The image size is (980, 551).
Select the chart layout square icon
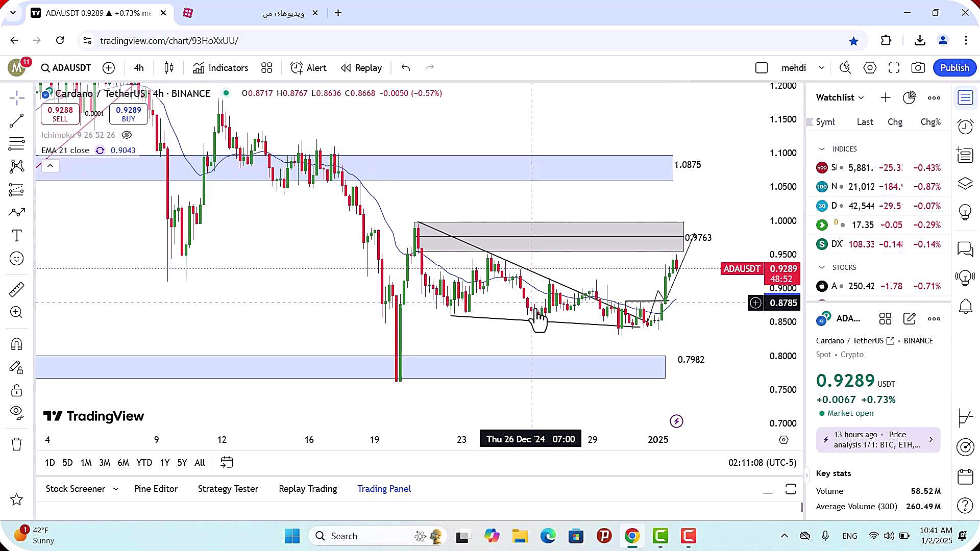coord(762,68)
